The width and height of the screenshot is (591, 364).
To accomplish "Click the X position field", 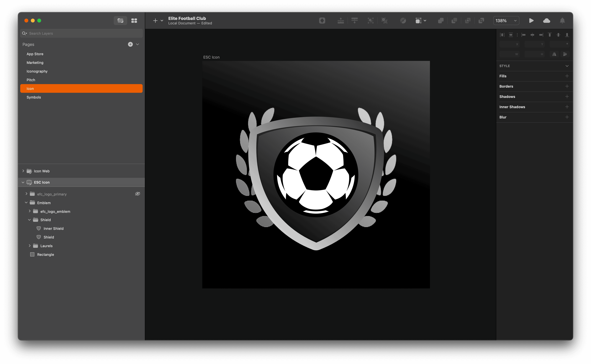I will (x=509, y=44).
